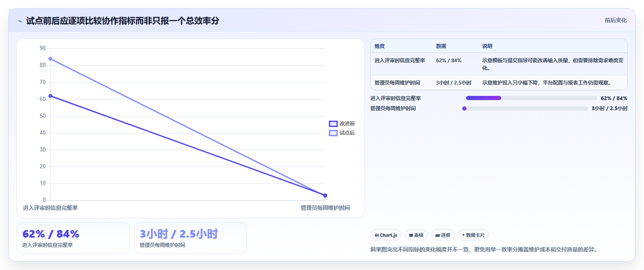Image resolution: width=644 pixels, height=270 pixels.
Task: Toggle the 改进前 legend swatch
Action: [x=333, y=124]
